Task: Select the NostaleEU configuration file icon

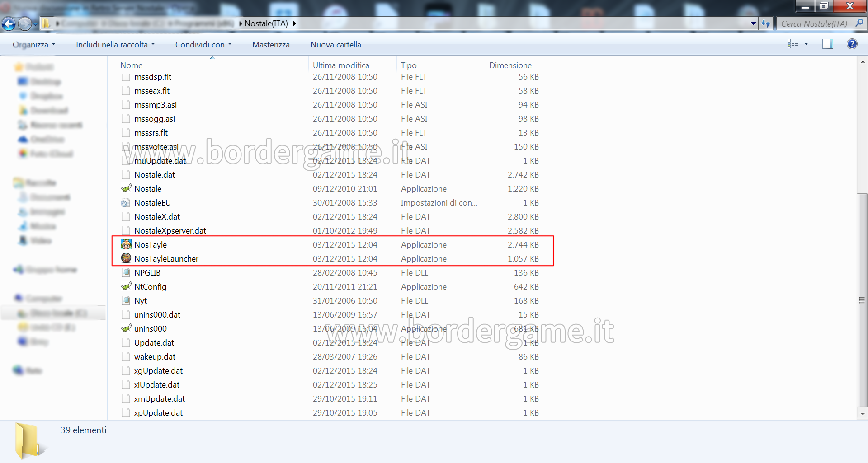Action: 126,203
